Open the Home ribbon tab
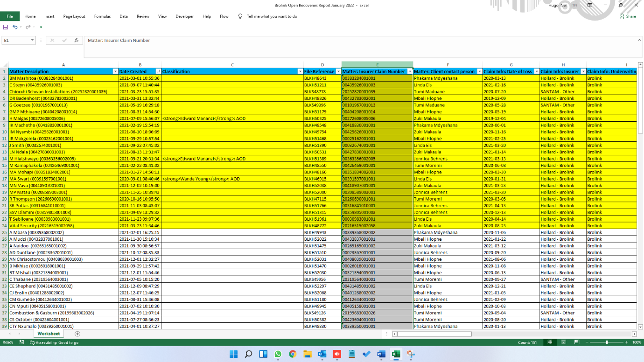This screenshot has width=644, height=362. coord(30,16)
